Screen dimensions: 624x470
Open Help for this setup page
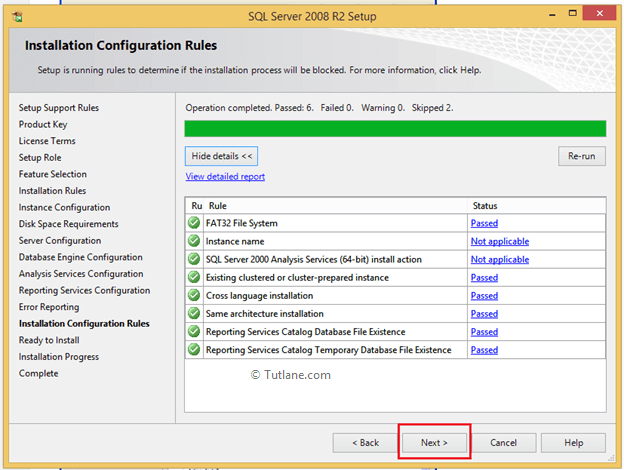point(573,443)
